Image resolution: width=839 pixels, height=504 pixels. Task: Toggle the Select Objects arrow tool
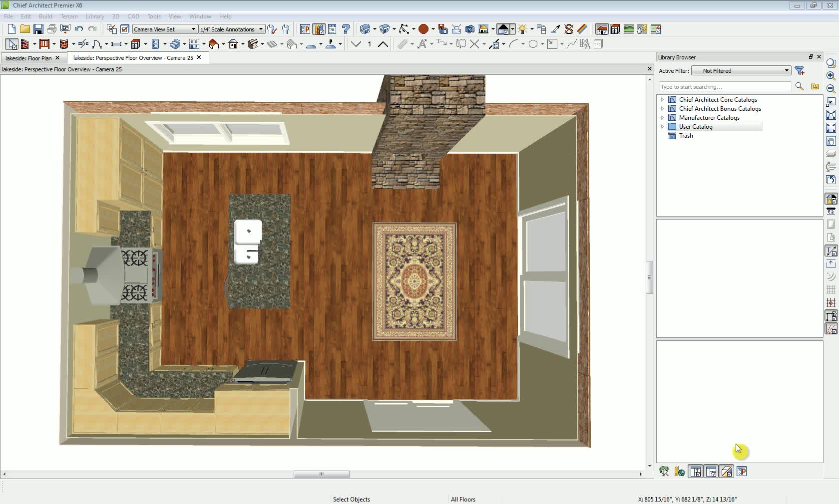tap(11, 44)
